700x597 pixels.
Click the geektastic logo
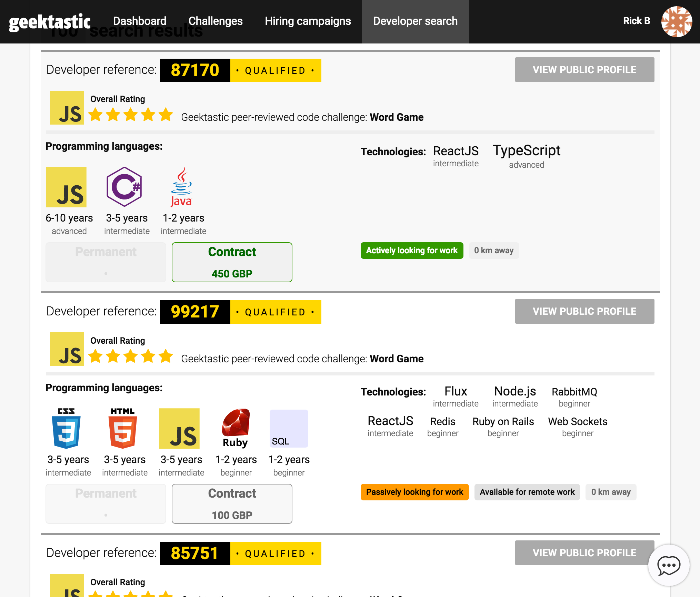pyautogui.click(x=50, y=22)
